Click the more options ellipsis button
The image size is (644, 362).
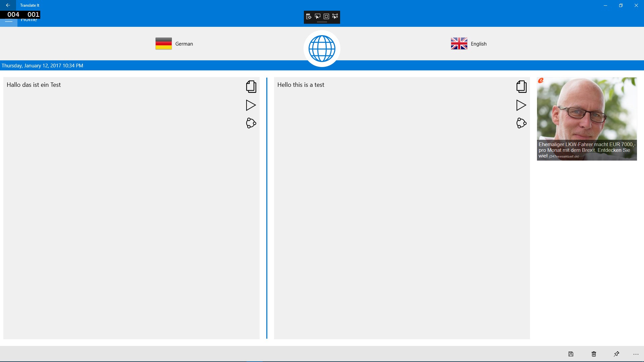pos(636,354)
